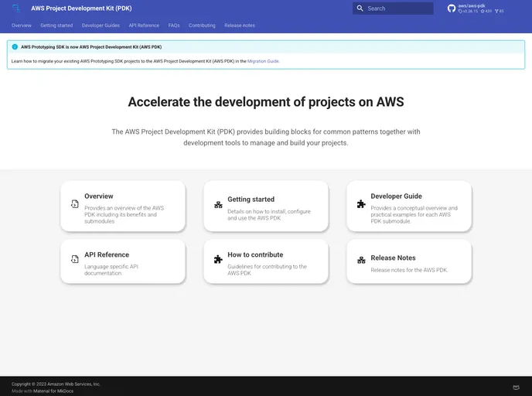Click the search magnifier icon
The height and width of the screenshot is (396, 532).
click(x=360, y=9)
